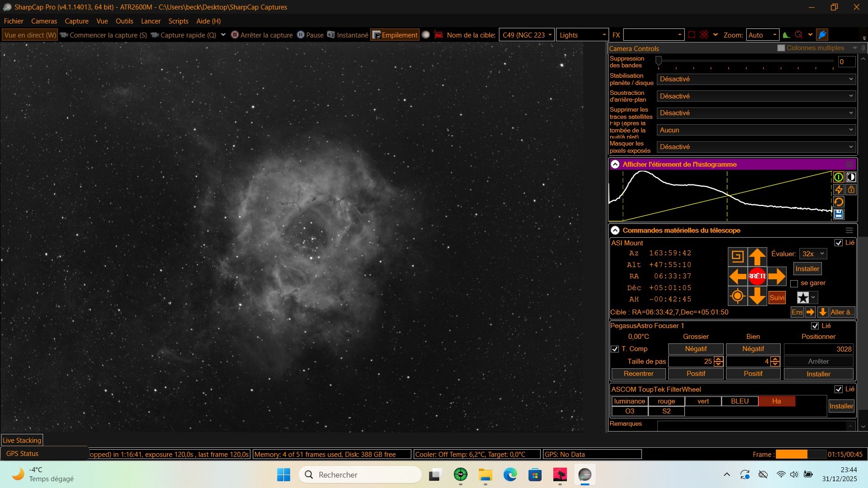Open the Supprimer les traces satellites dropdown

click(756, 113)
